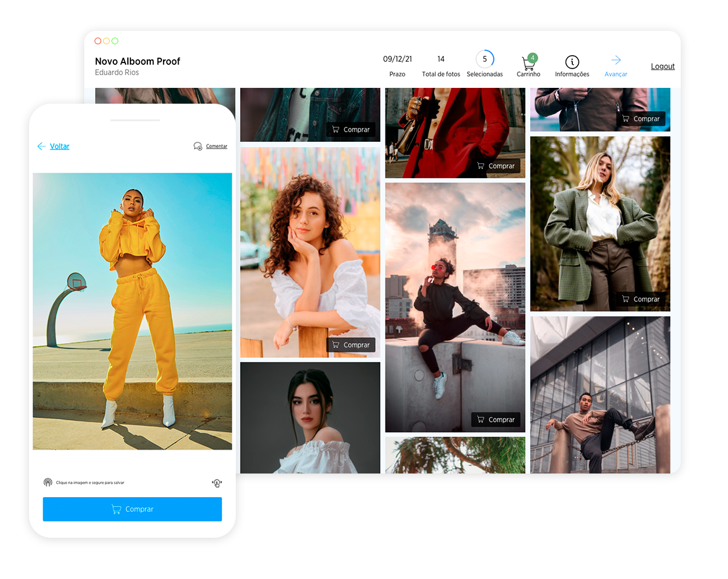Click the Total de fotos counter

441,65
